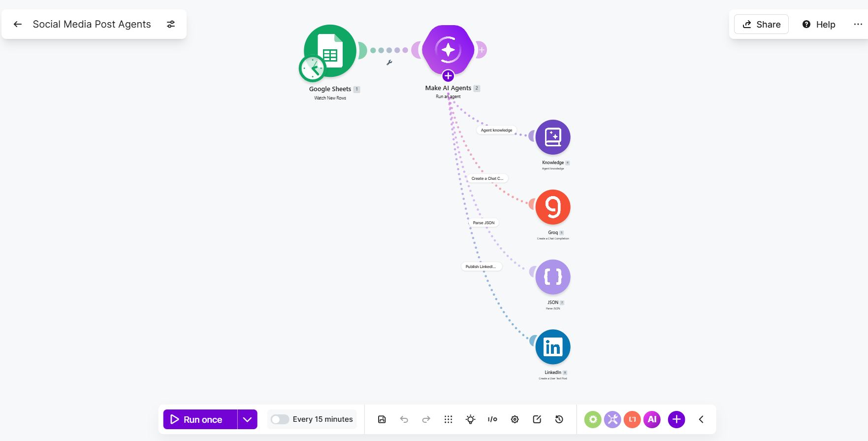868x441 pixels.
Task: Go back using the arrow beside scenario title
Action: (18, 24)
